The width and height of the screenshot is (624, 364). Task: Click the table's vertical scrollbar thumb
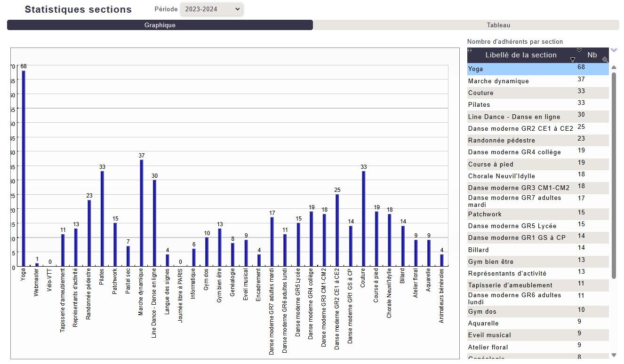pos(614,174)
